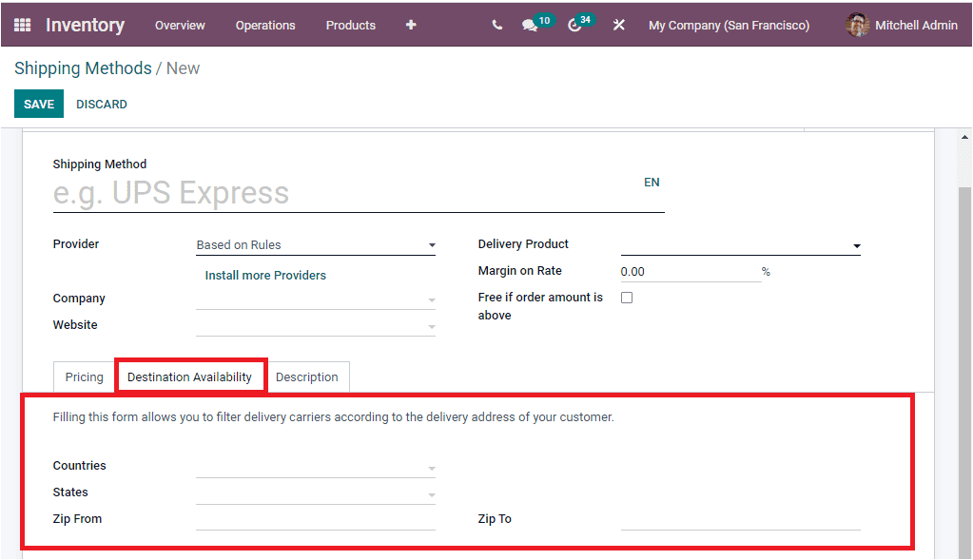Enable Free if order amount is above
Screen dimensions: 973x560
[625, 297]
